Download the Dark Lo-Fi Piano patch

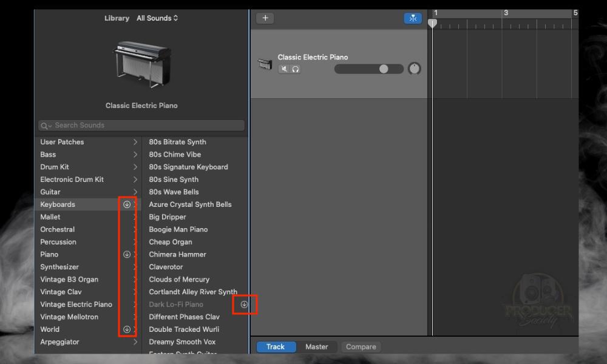click(x=245, y=305)
